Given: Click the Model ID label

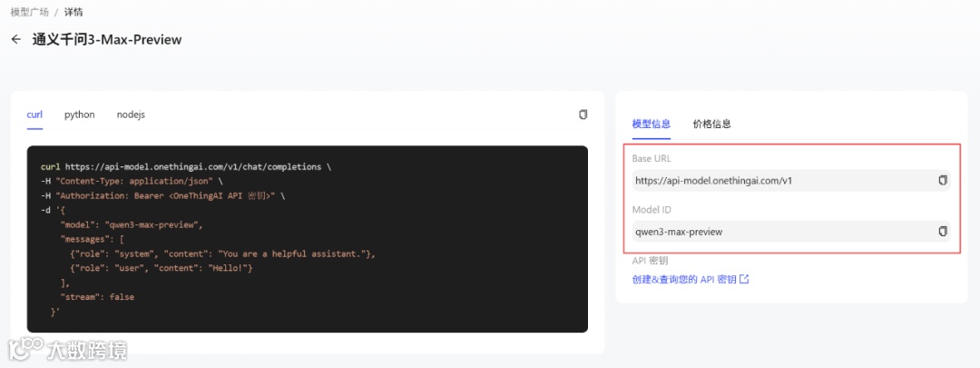Looking at the screenshot, I should [x=652, y=210].
